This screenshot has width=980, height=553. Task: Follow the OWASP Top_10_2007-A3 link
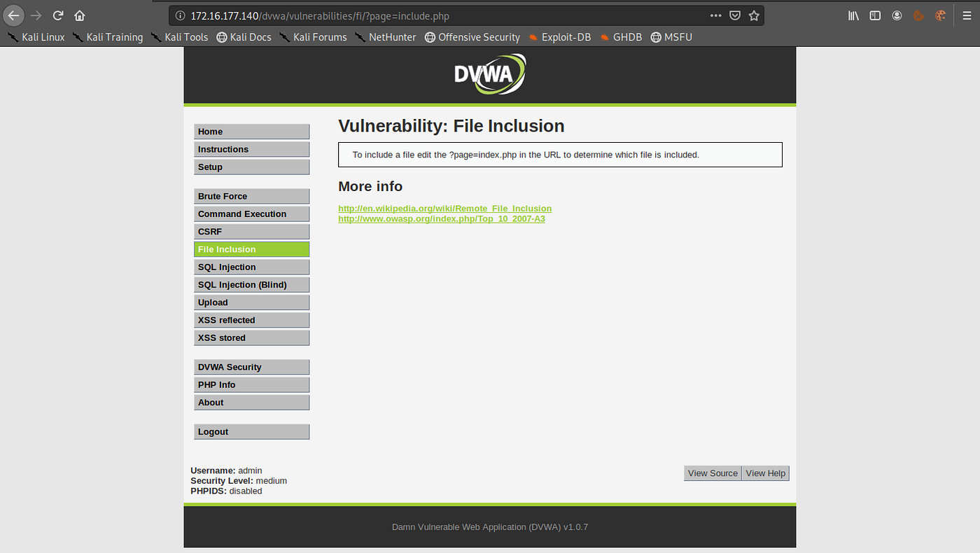(x=442, y=219)
